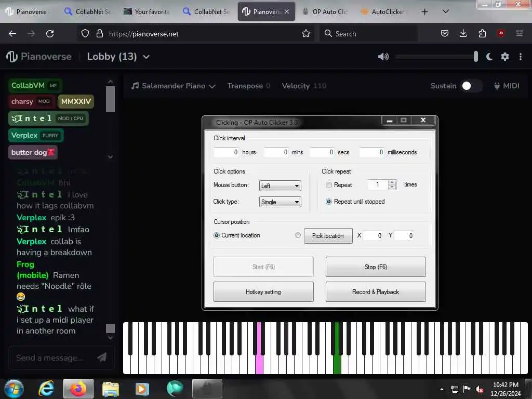Expand the list all tabs chevron
532x399 pixels.
(x=446, y=12)
